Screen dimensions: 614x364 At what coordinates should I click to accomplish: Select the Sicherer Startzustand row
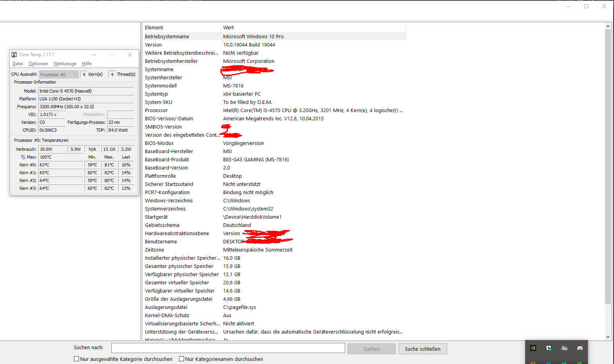pyautogui.click(x=274, y=184)
